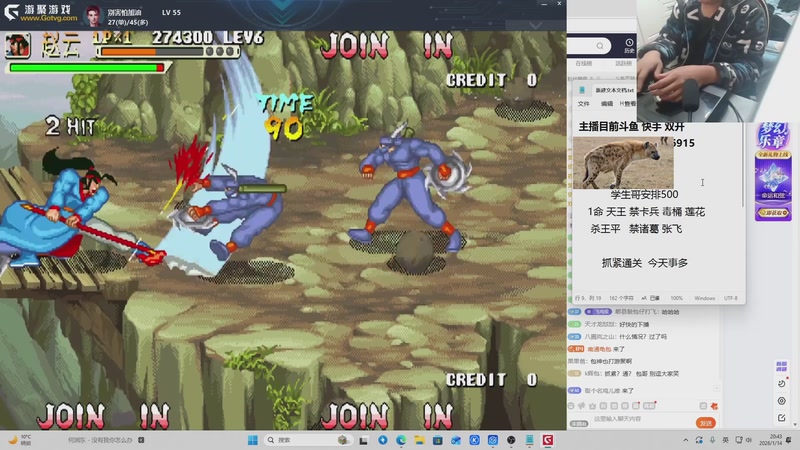Click the small scroll-to-bottom box in the chat

[x=716, y=389]
